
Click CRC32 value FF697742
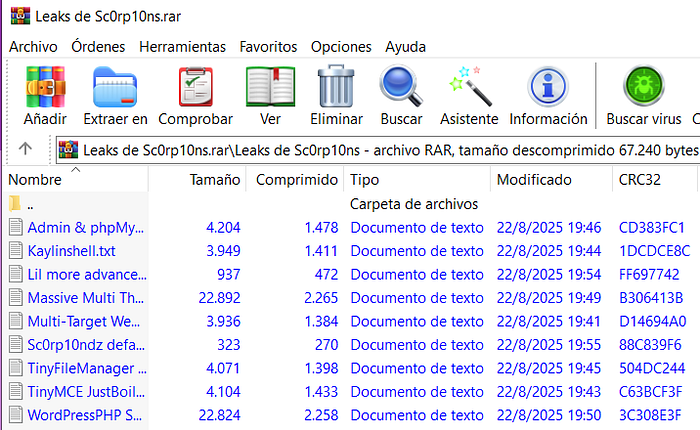coord(649,274)
